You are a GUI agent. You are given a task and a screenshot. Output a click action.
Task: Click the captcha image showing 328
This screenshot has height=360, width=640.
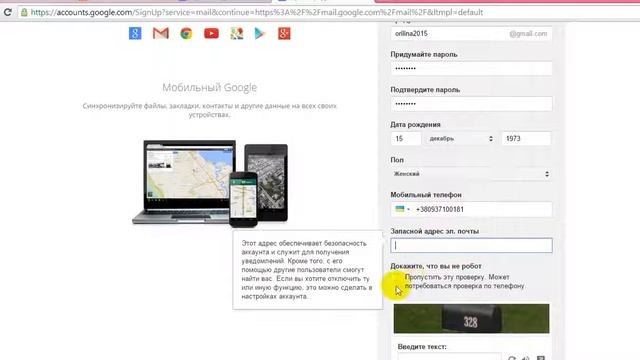point(471,318)
